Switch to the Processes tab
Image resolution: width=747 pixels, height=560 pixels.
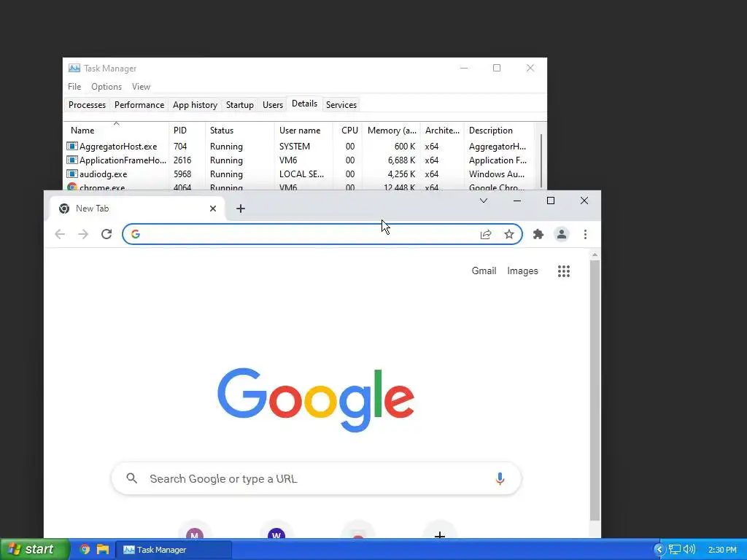88,105
